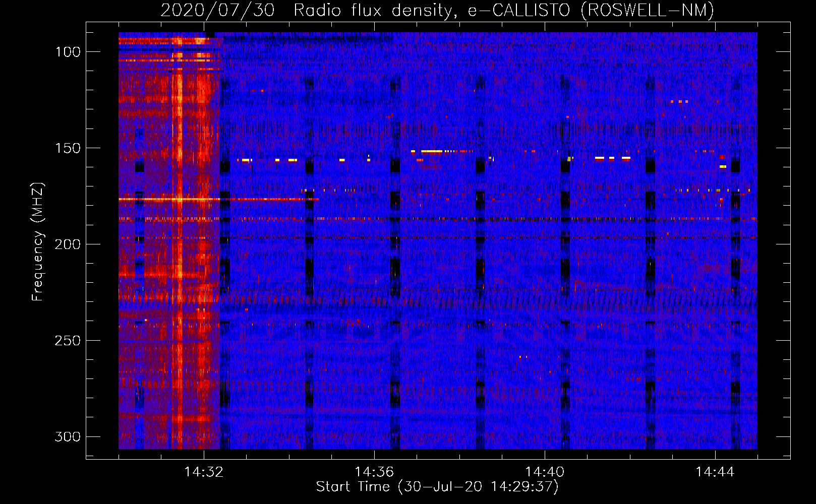Click the '100' frequency axis label

[68, 52]
